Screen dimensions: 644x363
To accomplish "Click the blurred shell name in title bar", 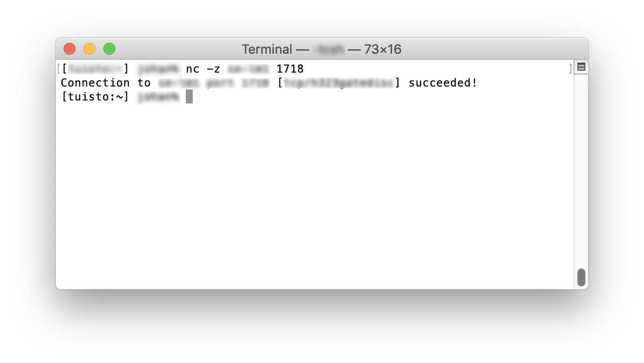I will point(328,49).
